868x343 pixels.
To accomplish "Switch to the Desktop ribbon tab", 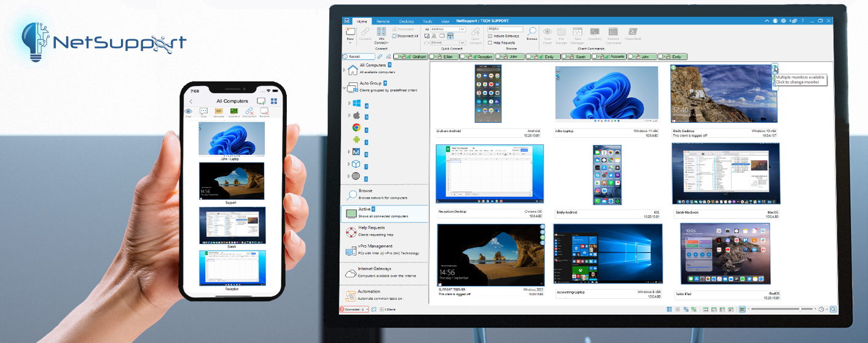I will [405, 21].
